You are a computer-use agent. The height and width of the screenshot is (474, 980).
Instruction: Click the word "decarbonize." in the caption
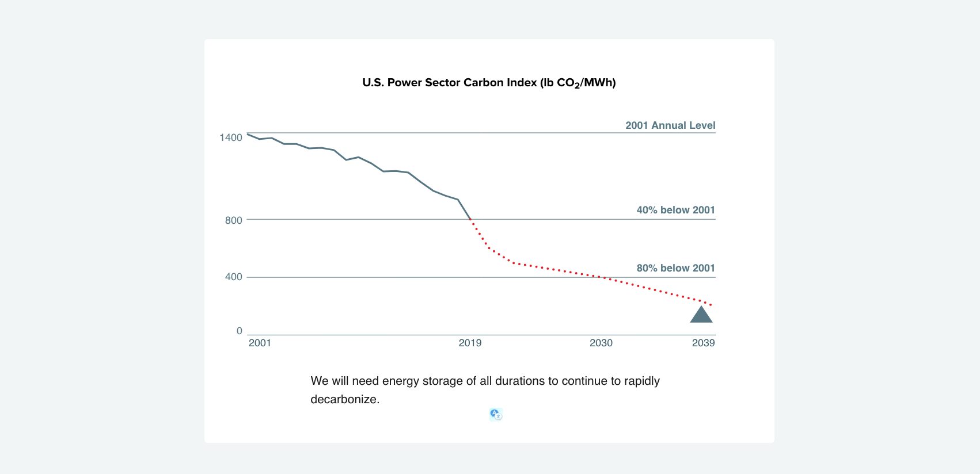(x=345, y=399)
